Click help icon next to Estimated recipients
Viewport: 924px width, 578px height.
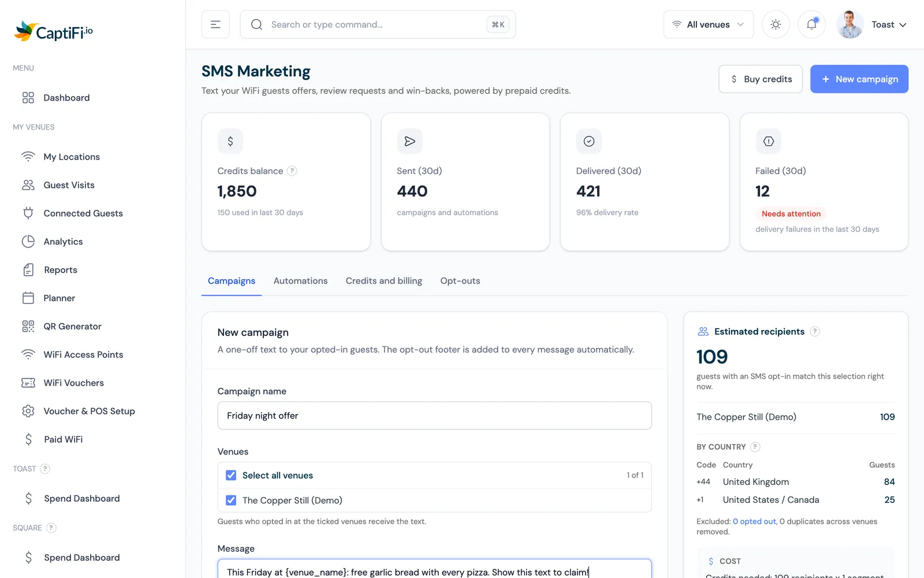815,331
